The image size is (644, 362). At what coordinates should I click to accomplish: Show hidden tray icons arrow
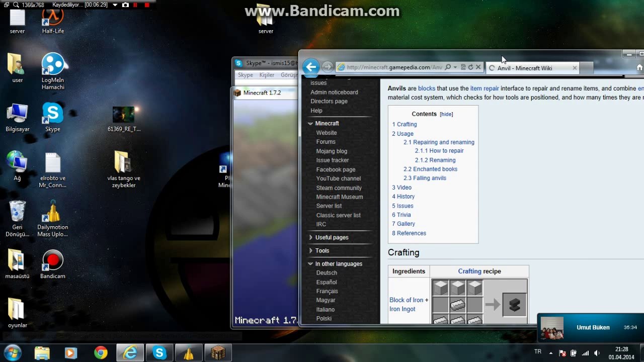click(x=550, y=353)
